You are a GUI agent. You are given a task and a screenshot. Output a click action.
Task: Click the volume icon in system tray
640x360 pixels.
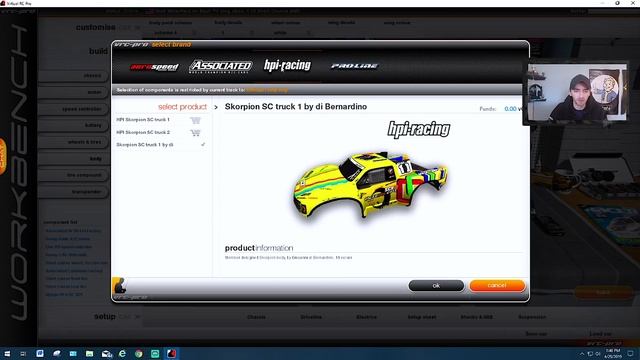(598, 354)
